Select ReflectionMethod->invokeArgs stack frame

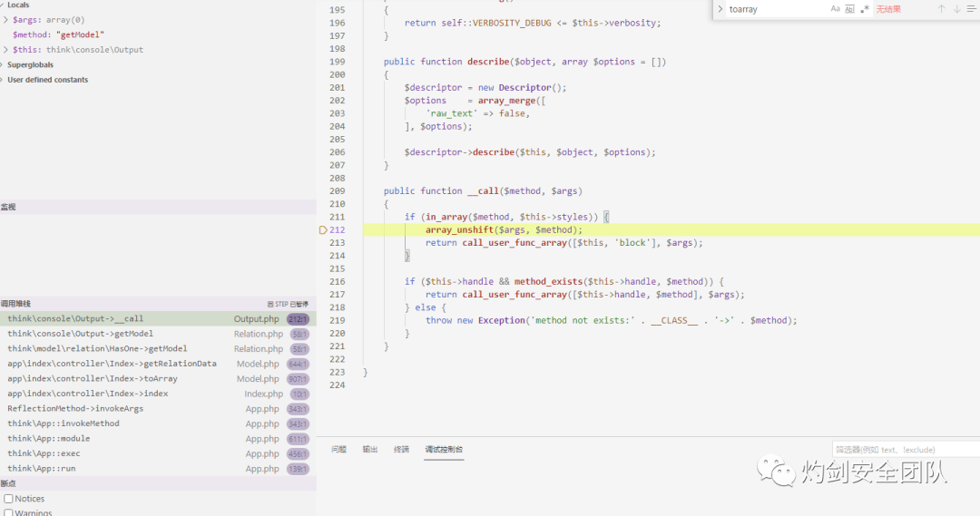(x=158, y=409)
